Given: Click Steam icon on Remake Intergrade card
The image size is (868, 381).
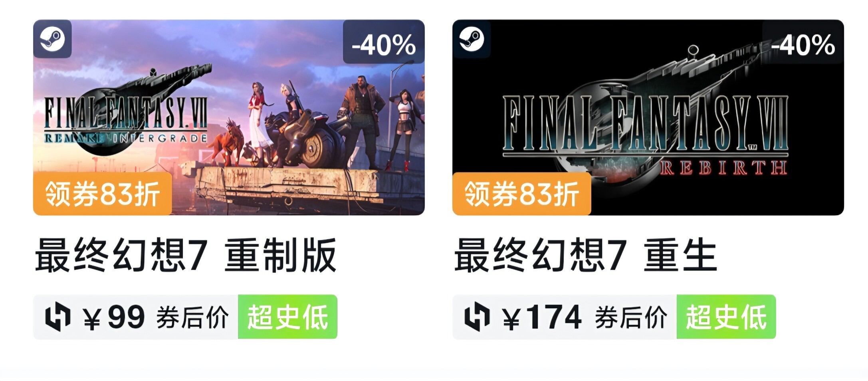Looking at the screenshot, I should coord(52,39).
